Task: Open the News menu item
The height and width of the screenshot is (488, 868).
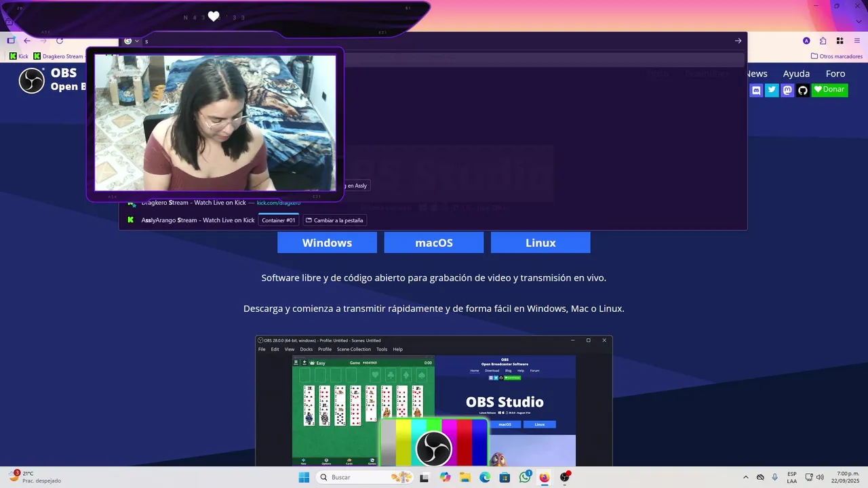Action: (x=756, y=73)
